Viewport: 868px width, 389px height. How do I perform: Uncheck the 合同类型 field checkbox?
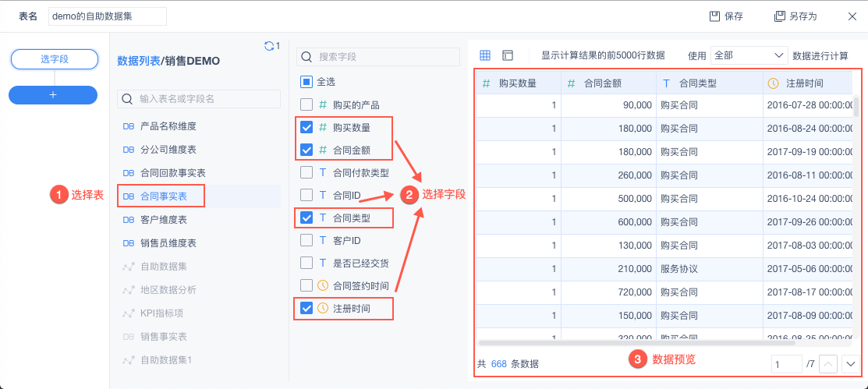306,217
